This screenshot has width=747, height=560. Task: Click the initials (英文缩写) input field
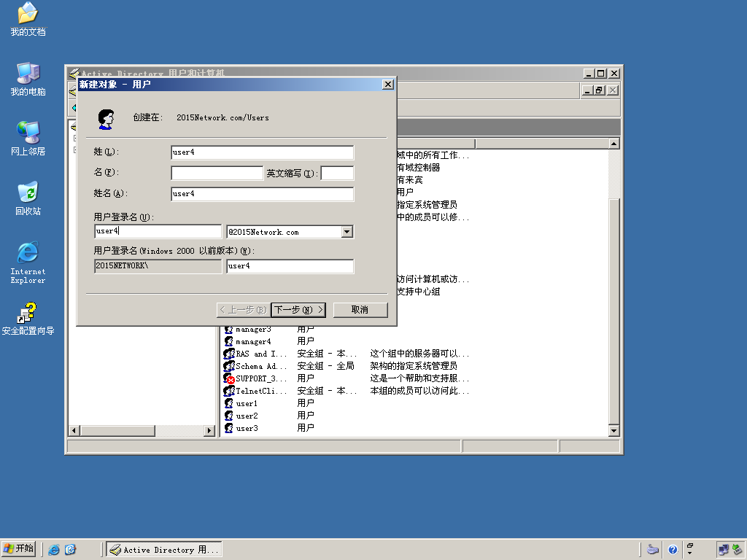click(x=337, y=173)
